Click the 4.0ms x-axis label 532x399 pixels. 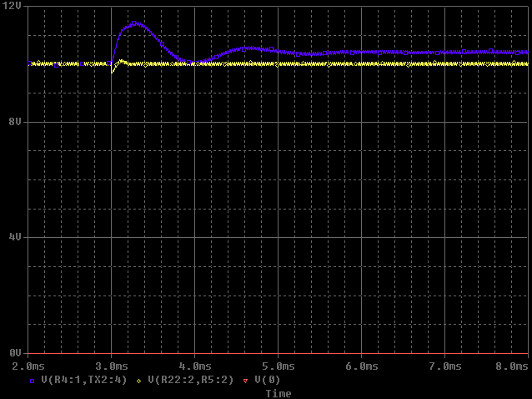coord(195,366)
